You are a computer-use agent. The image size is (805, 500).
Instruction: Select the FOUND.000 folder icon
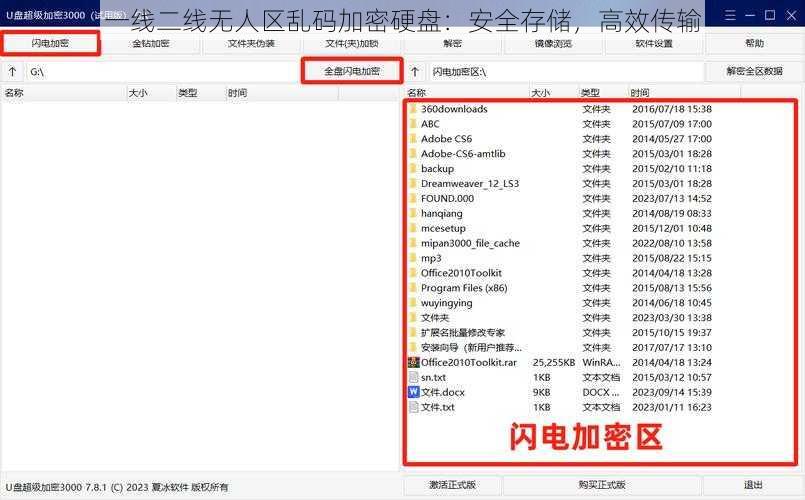point(413,198)
